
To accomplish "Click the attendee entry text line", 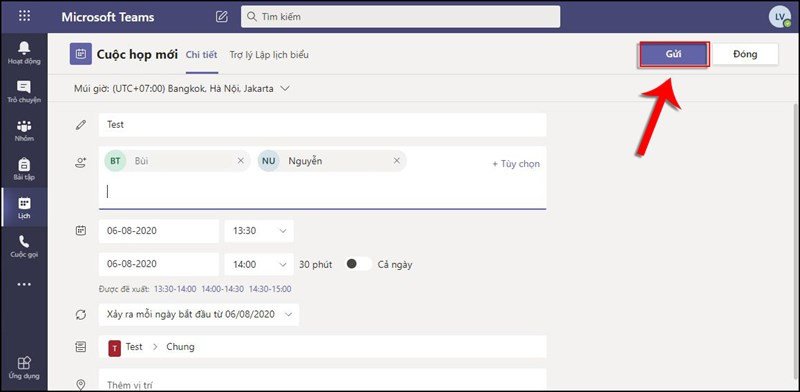I will (322, 192).
